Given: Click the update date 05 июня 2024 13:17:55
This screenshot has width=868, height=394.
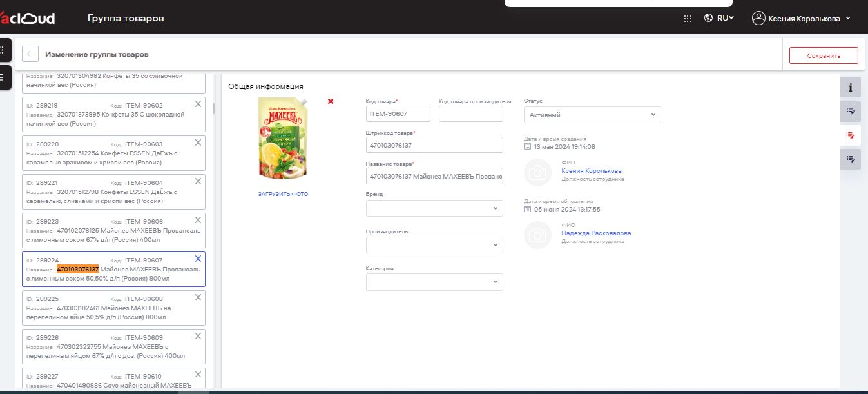Looking at the screenshot, I should pyautogui.click(x=567, y=209).
